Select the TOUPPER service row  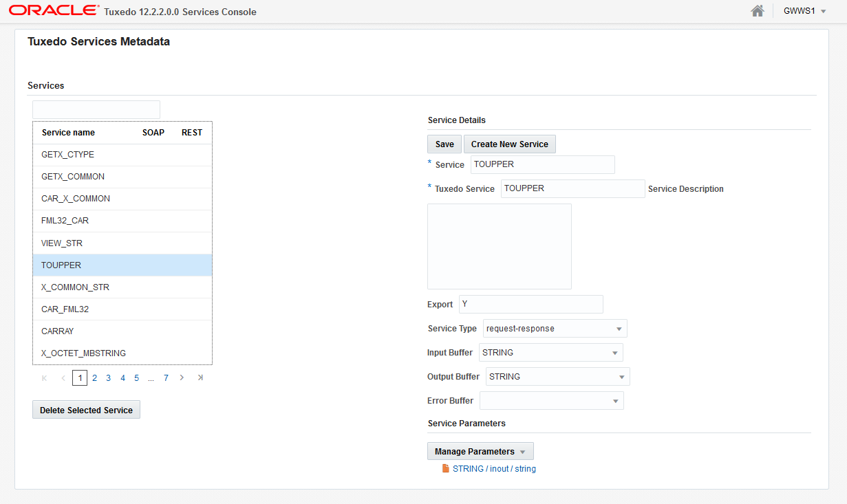point(122,265)
